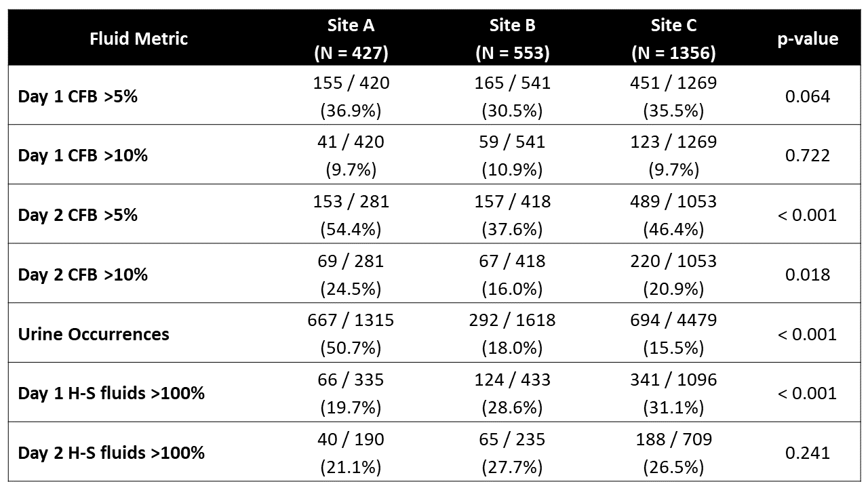This screenshot has height=488, width=868.
Task: Select the 667 / 1315 (50.7%) cell
Action: [x=351, y=334]
